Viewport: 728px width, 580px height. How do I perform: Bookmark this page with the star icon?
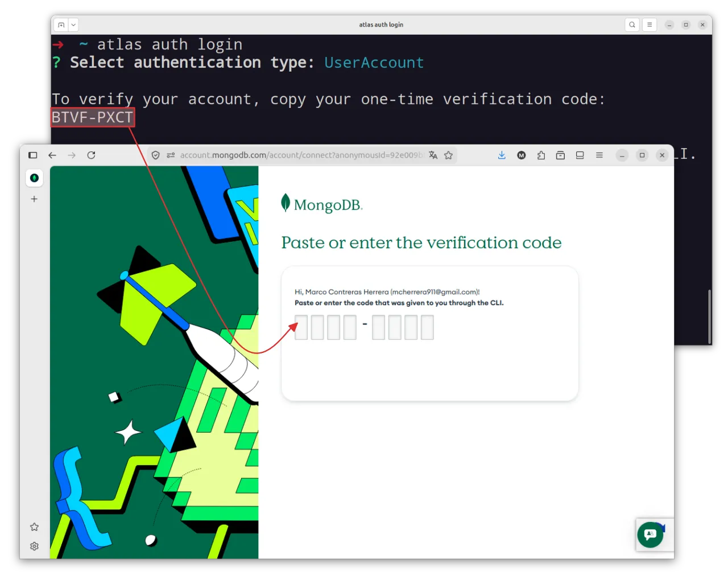449,155
